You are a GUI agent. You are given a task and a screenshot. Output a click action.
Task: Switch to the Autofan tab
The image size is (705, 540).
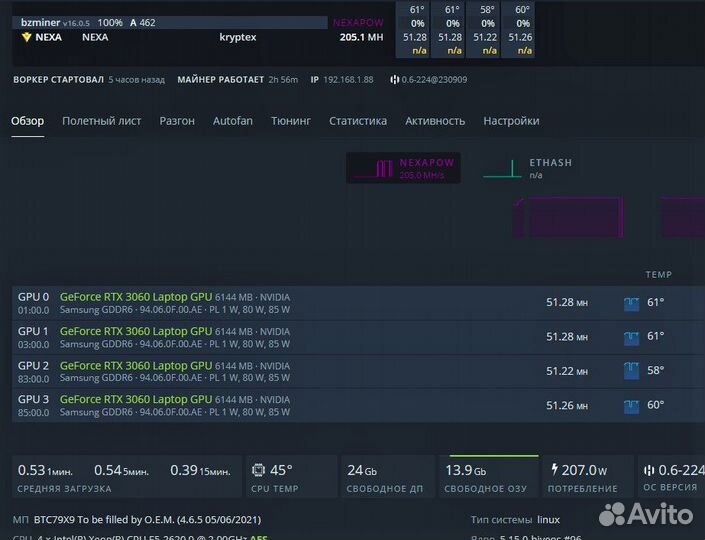[x=232, y=121]
